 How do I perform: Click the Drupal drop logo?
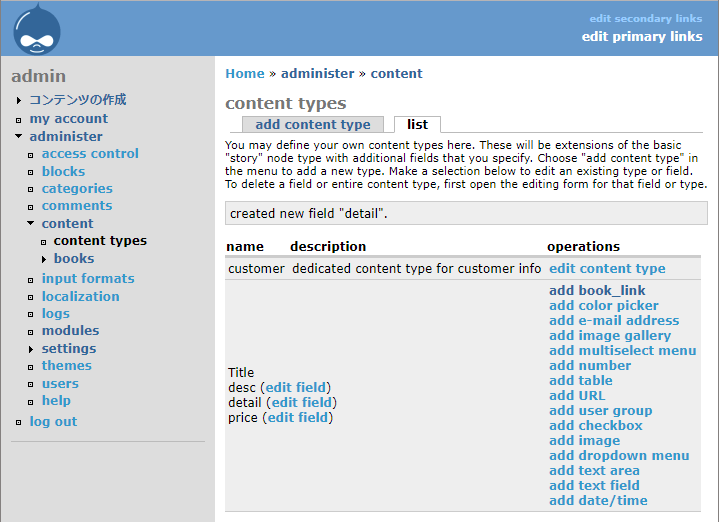coord(37,28)
